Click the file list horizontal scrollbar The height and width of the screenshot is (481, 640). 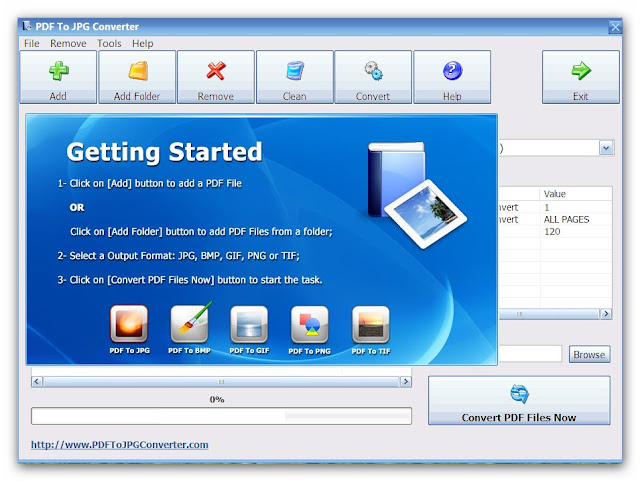[x=221, y=381]
